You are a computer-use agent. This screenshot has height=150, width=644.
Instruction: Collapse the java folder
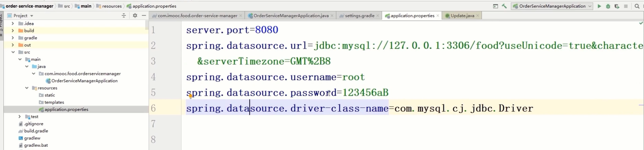[x=27, y=66]
